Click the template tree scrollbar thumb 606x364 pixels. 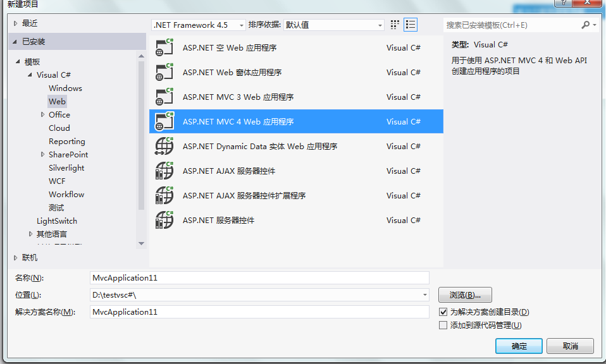[x=142, y=135]
